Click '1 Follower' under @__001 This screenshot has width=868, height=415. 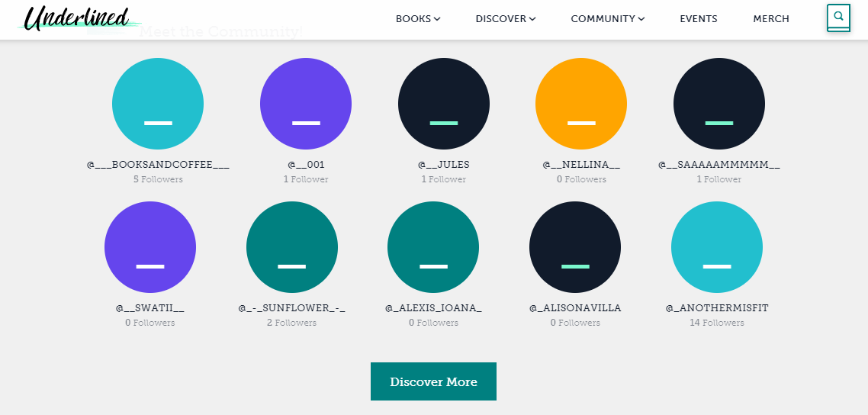[306, 179]
